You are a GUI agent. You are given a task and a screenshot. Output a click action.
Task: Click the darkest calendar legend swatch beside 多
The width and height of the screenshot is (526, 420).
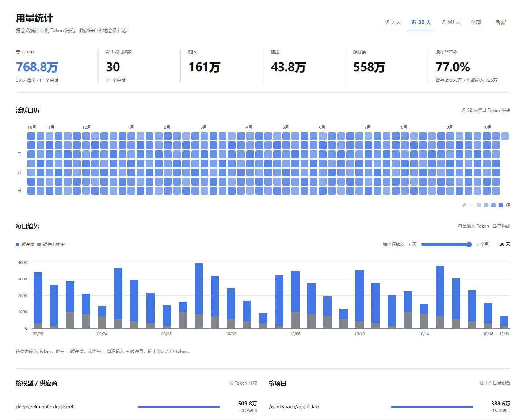(x=501, y=205)
